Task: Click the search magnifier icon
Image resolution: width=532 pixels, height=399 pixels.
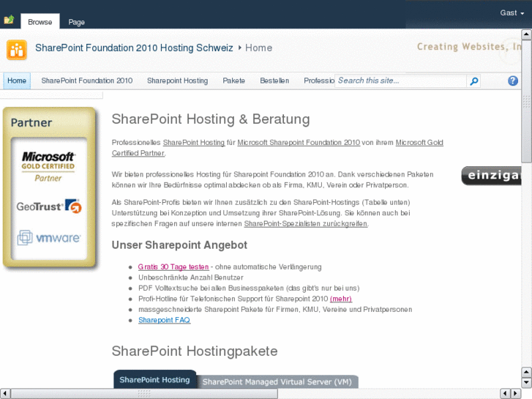Action: [474, 81]
